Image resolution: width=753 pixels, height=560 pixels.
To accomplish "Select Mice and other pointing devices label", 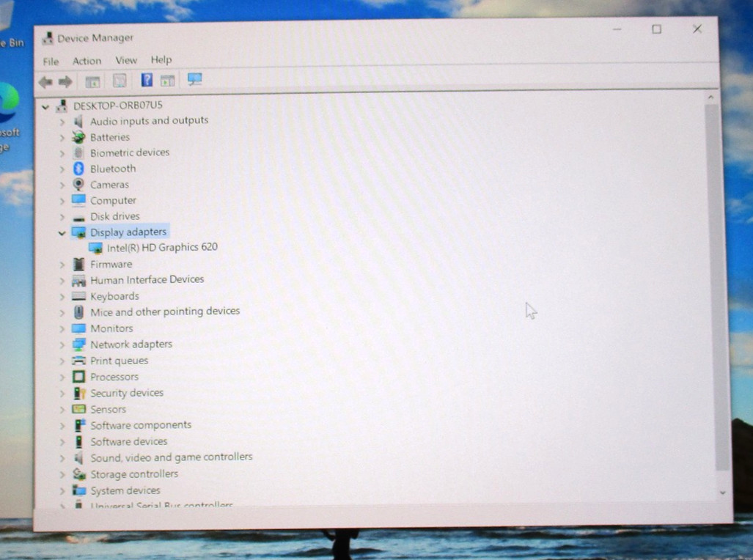I will (x=165, y=312).
